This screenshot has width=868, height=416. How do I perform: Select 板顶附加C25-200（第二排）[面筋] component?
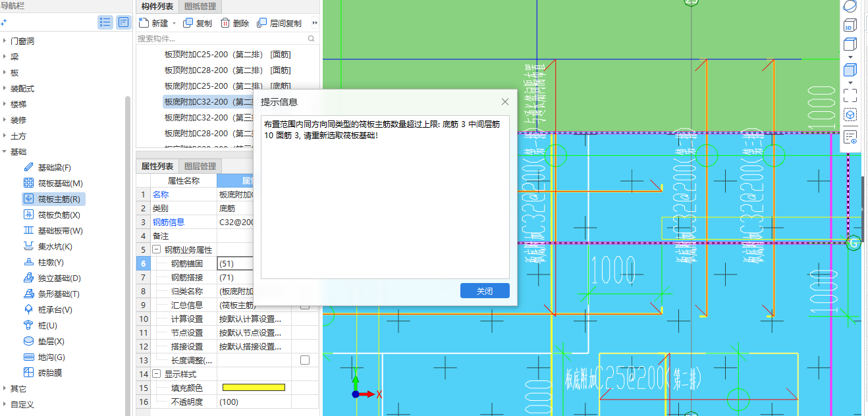(x=228, y=55)
